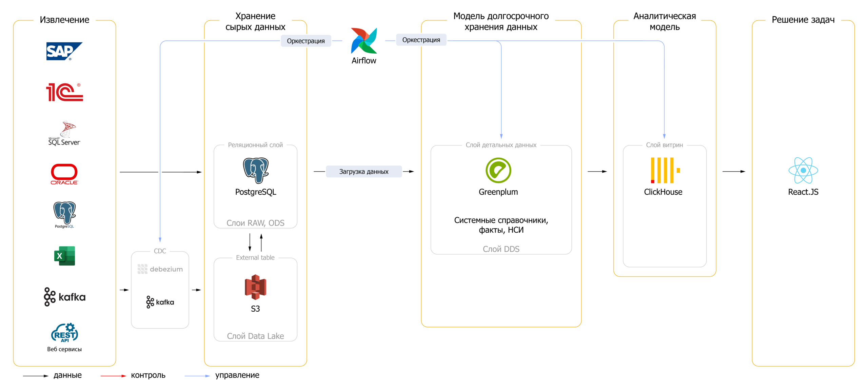Viewport: 868px width, 391px height.
Task: Click the Извлечение section heading
Action: (x=64, y=20)
